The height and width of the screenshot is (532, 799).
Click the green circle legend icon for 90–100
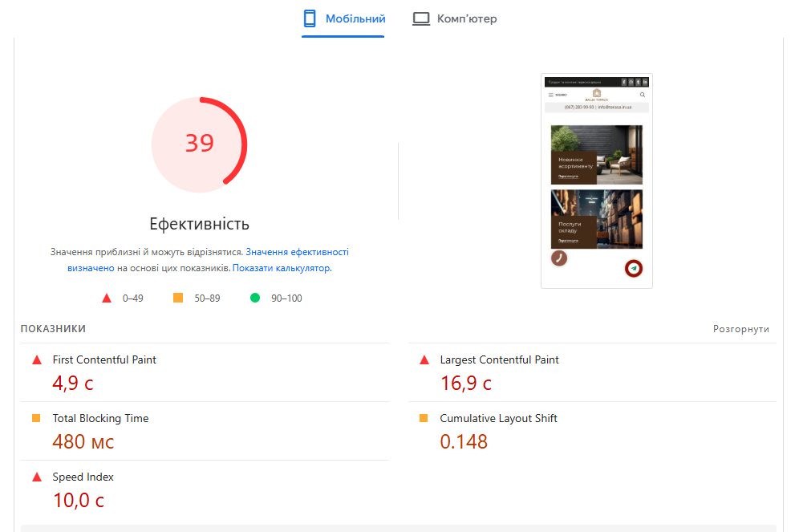[x=255, y=298]
